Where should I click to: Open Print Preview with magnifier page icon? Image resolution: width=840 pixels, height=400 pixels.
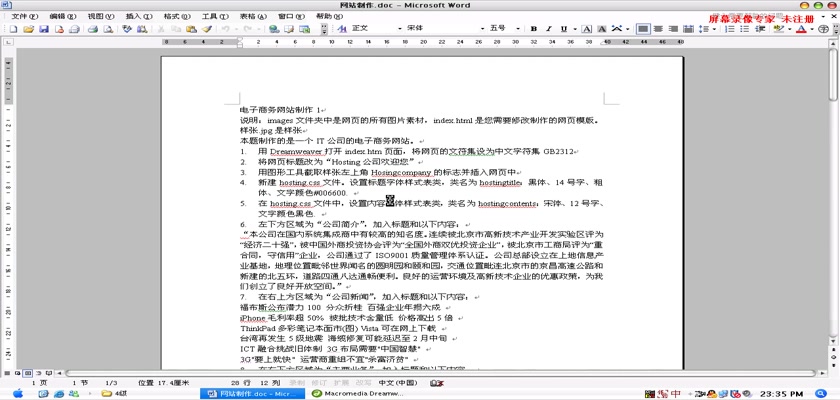pyautogui.click(x=108, y=29)
